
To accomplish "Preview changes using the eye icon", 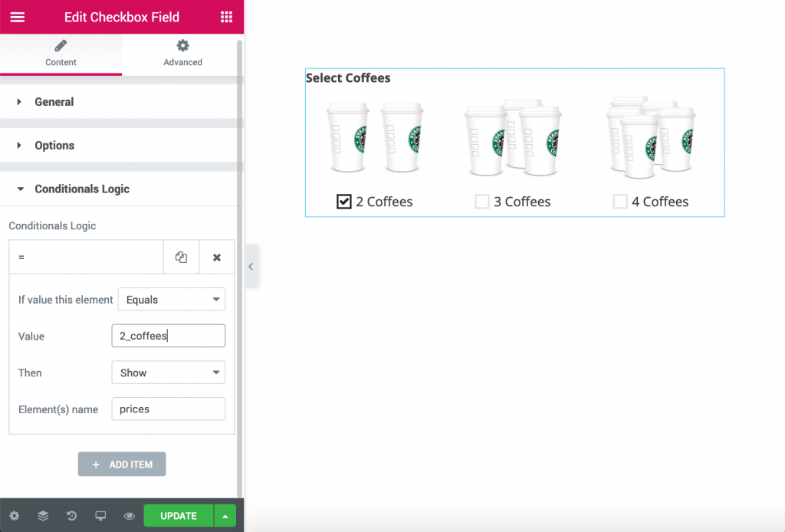I will (x=129, y=515).
